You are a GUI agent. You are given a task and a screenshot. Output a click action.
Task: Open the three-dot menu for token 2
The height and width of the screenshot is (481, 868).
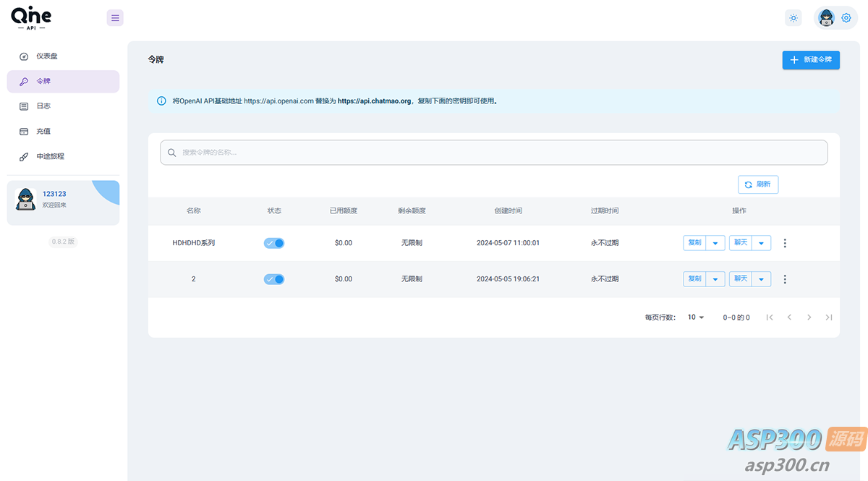click(785, 279)
